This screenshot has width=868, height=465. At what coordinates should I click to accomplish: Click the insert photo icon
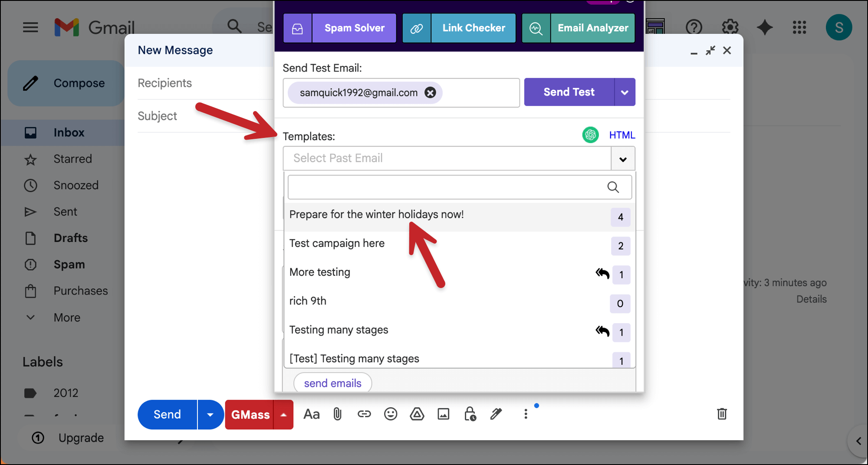click(443, 414)
